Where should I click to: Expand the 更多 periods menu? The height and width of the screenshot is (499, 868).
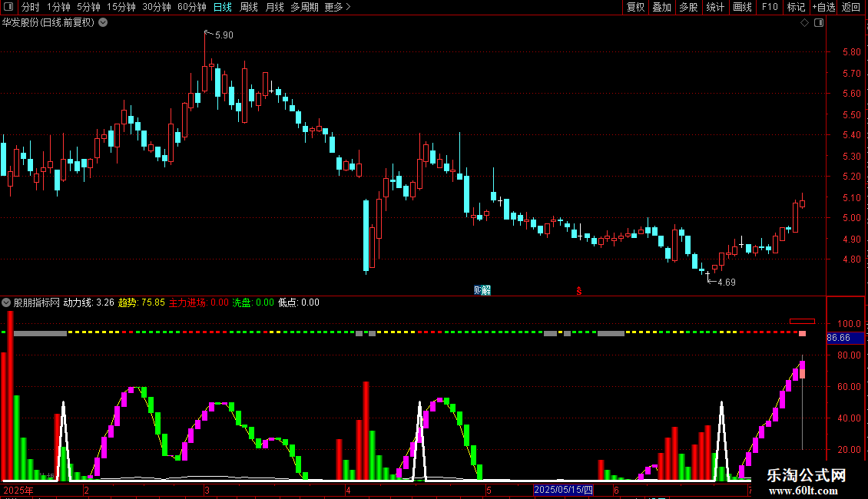pos(337,7)
